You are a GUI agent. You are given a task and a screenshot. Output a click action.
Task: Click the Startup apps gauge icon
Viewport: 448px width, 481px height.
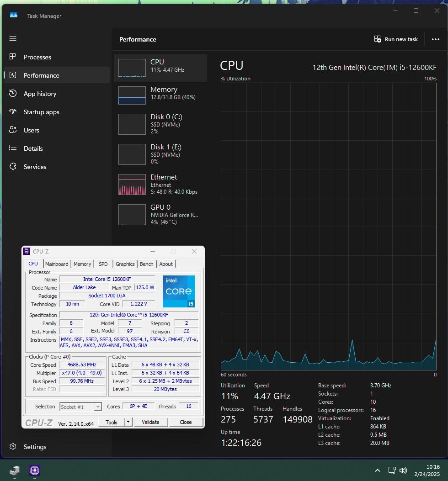[13, 111]
